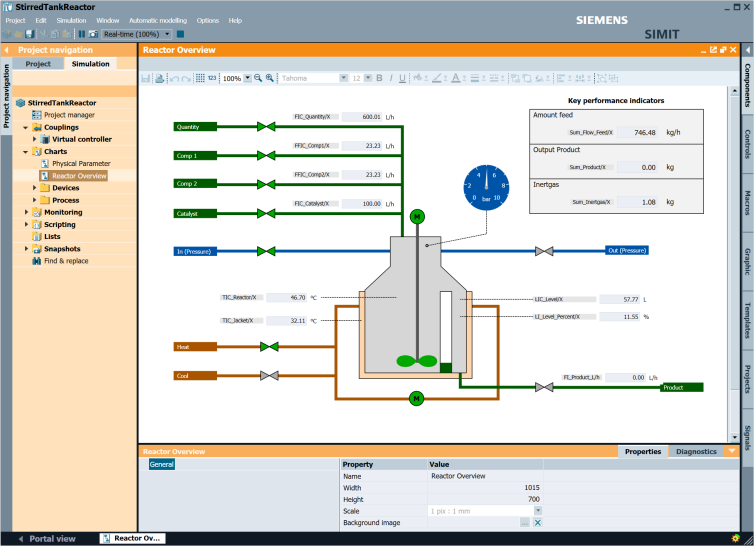This screenshot has height=546, width=754.
Task: Toggle the Quantity feed valve
Action: [266, 127]
